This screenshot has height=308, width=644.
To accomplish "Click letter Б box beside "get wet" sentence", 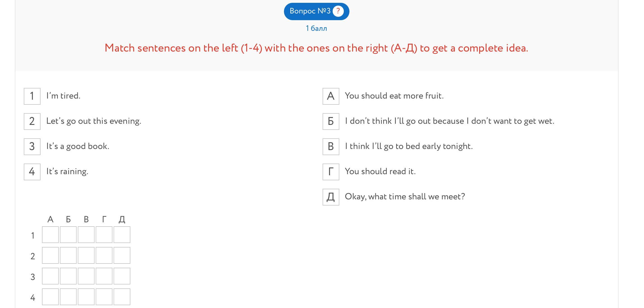I will 331,122.
